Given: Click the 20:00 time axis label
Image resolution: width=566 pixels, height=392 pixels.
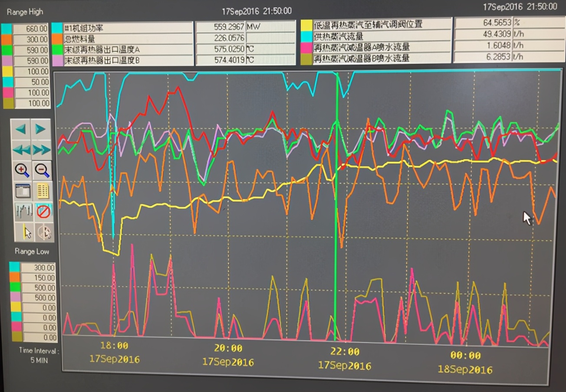Looking at the screenshot, I should point(228,348).
